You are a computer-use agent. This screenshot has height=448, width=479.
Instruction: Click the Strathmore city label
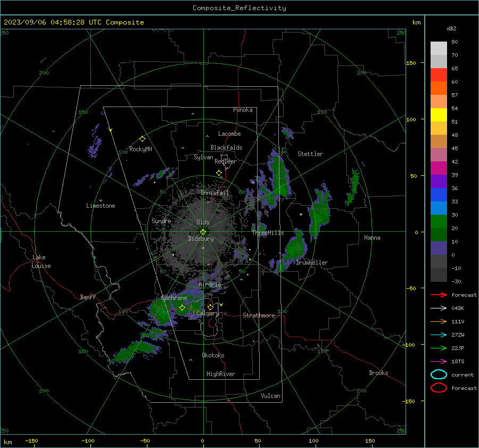[259, 315]
